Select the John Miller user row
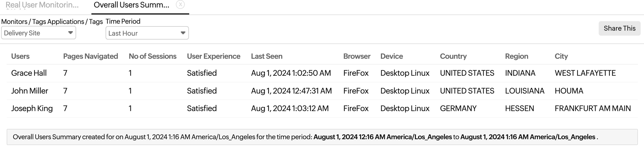644x147 pixels. coord(30,91)
